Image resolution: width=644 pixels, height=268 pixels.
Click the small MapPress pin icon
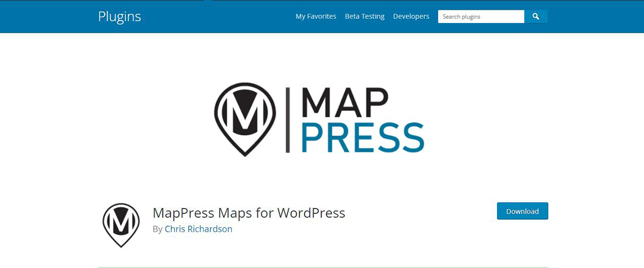click(121, 225)
